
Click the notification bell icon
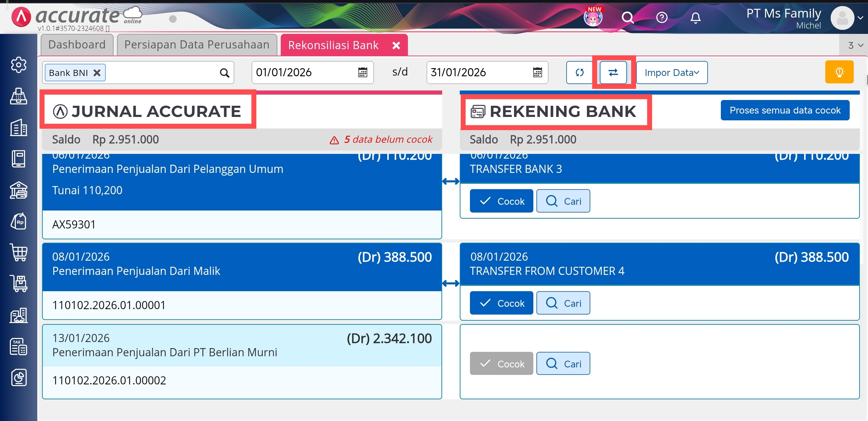pyautogui.click(x=695, y=18)
